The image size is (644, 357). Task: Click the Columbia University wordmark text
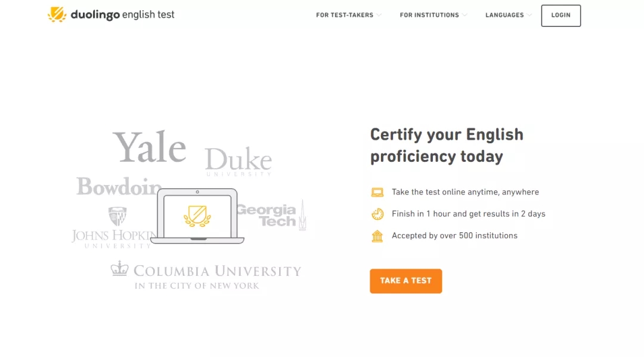217,272
